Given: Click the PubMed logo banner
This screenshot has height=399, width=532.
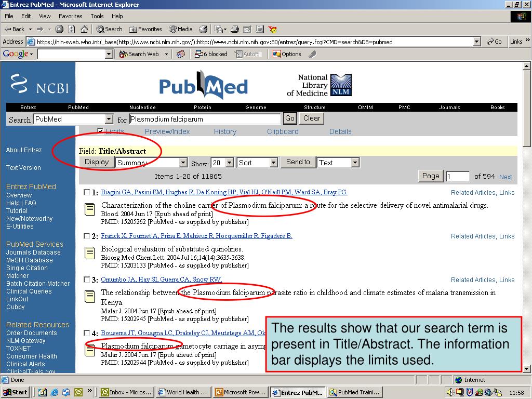Looking at the screenshot, I should (x=204, y=85).
